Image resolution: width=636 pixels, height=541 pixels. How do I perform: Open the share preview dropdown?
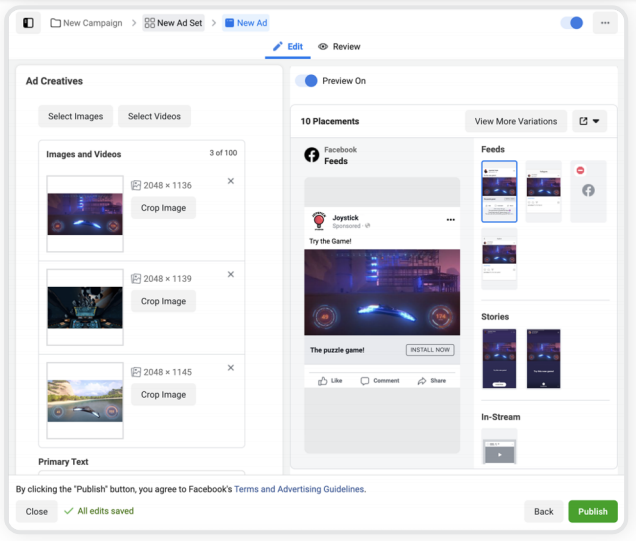point(589,121)
